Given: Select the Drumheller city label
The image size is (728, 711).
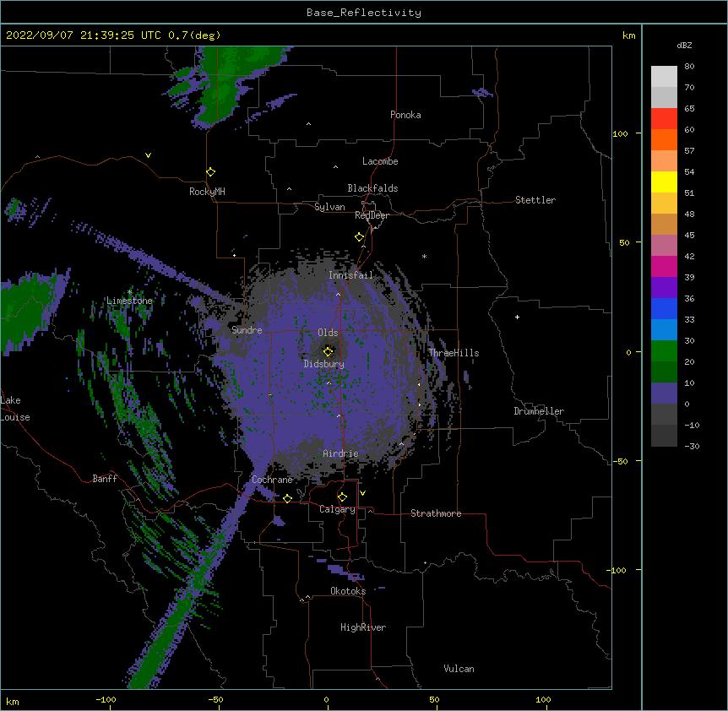Looking at the screenshot, I should tap(539, 411).
